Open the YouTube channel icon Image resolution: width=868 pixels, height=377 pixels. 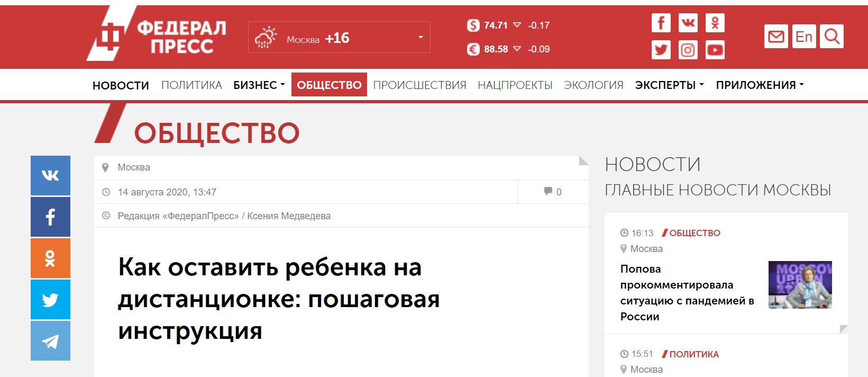(x=715, y=50)
